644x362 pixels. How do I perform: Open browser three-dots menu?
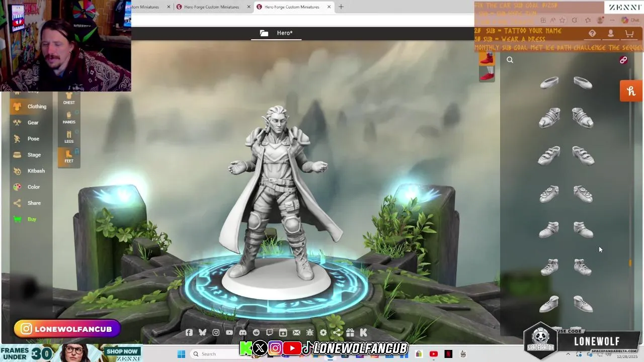tap(612, 20)
